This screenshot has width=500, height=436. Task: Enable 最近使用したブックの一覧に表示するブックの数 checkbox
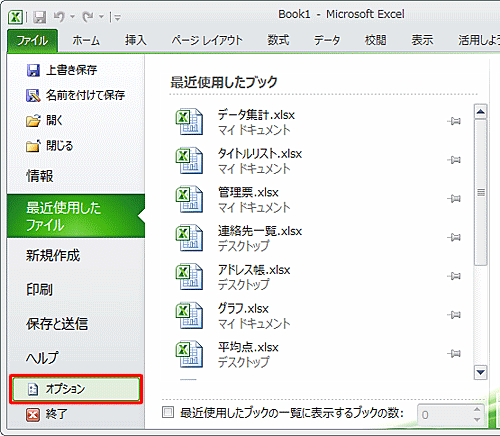168,412
